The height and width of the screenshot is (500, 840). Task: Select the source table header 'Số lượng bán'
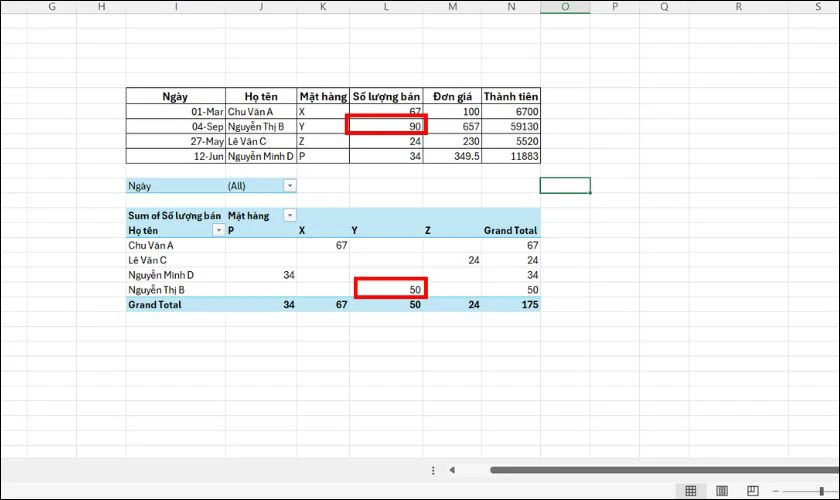(x=386, y=96)
